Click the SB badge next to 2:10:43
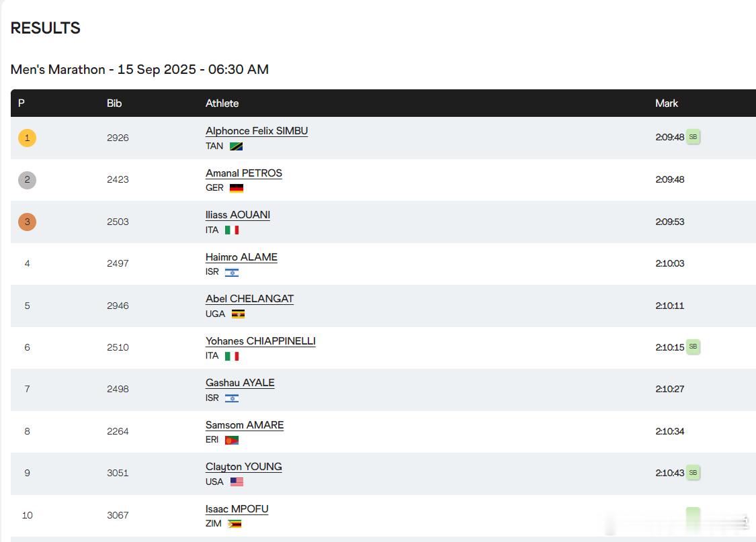The width and height of the screenshot is (756, 542). [x=693, y=473]
